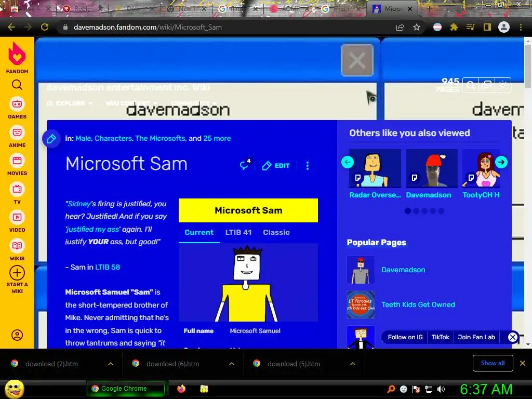Expand options for download (6).htm

pyautogui.click(x=232, y=364)
